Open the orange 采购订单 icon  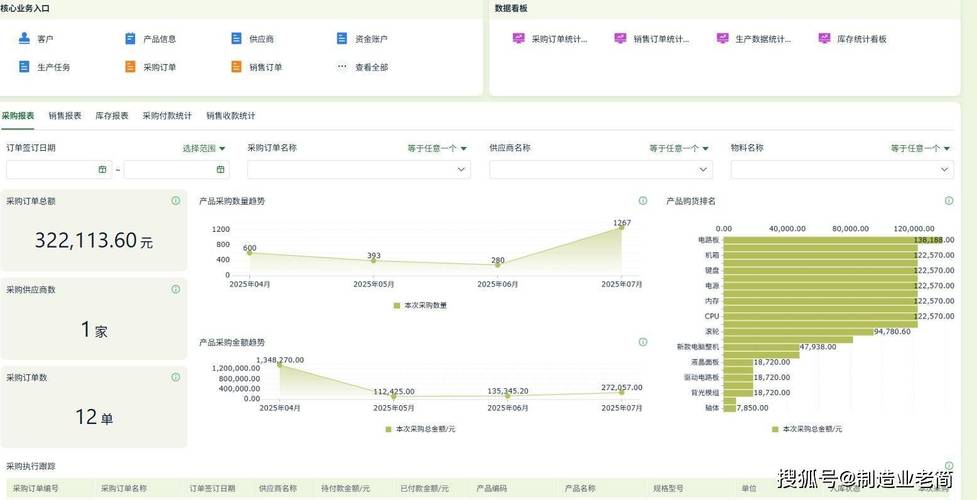point(130,66)
